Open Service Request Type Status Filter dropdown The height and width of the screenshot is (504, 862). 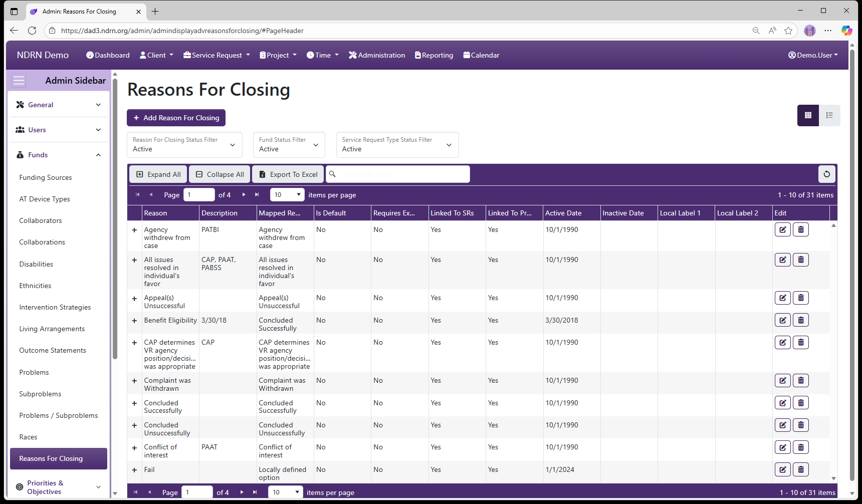tap(397, 145)
